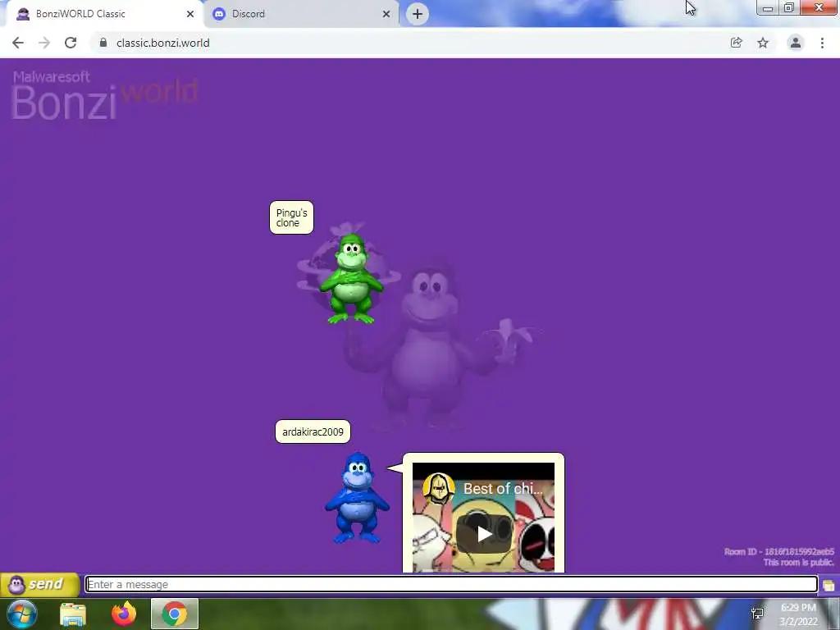The height and width of the screenshot is (630, 840).
Task: Go forward with the forward arrow
Action: (x=44, y=43)
